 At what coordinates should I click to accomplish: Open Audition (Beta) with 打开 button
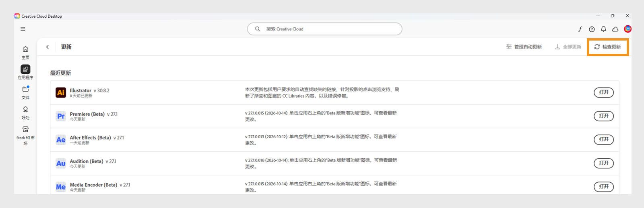coord(604,163)
